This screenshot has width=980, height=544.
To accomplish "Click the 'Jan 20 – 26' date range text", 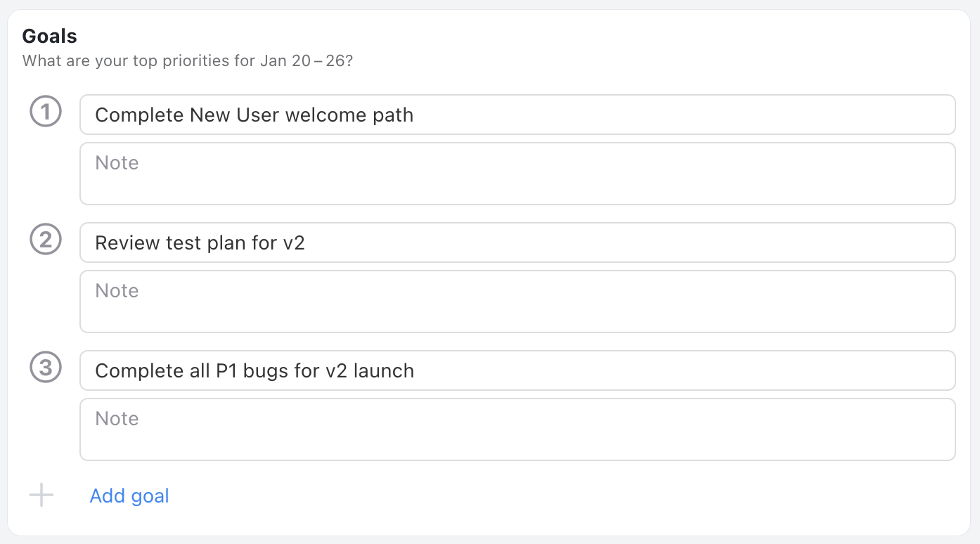I will (302, 60).
